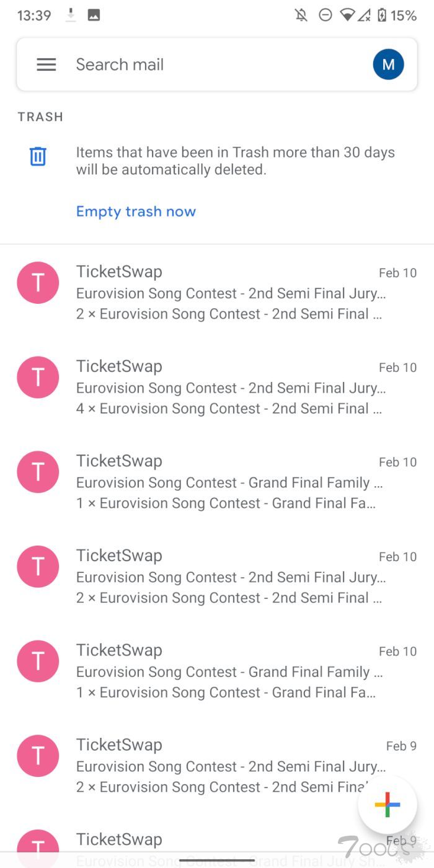Click the download icon in status bar

tap(70, 15)
